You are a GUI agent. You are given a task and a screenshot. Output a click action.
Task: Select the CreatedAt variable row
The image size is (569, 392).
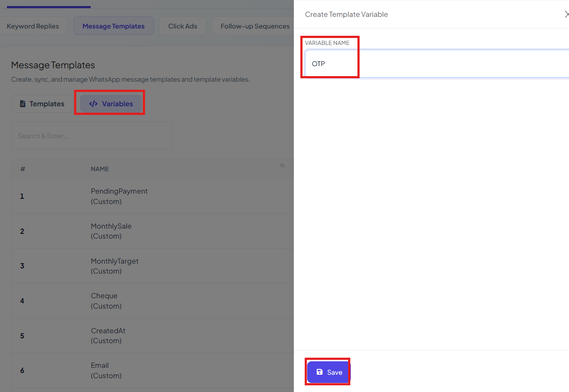click(153, 336)
